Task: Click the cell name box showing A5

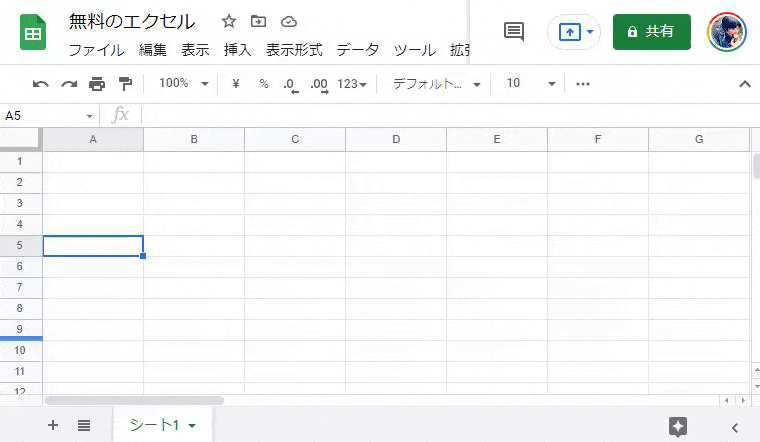Action: tap(48, 116)
